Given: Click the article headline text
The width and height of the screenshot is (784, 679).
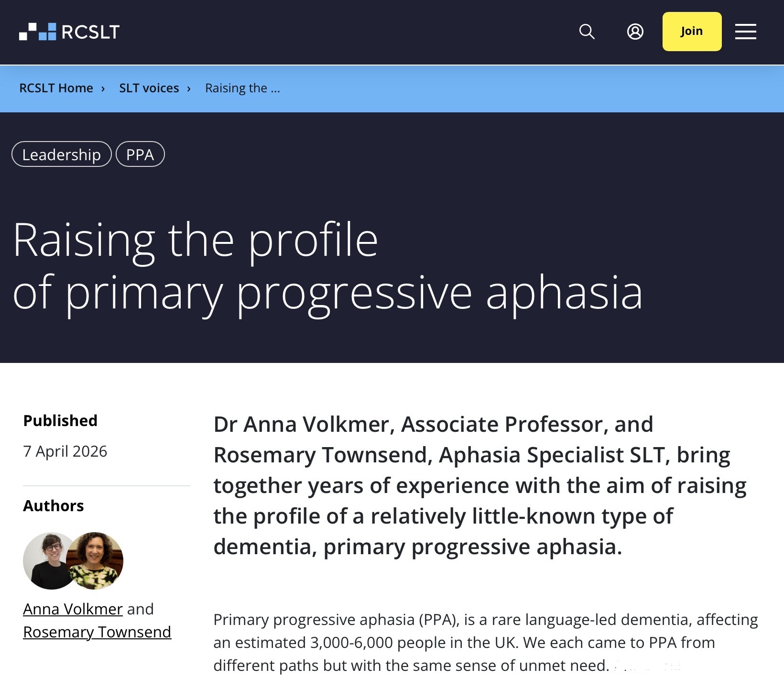Looking at the screenshot, I should pyautogui.click(x=327, y=266).
